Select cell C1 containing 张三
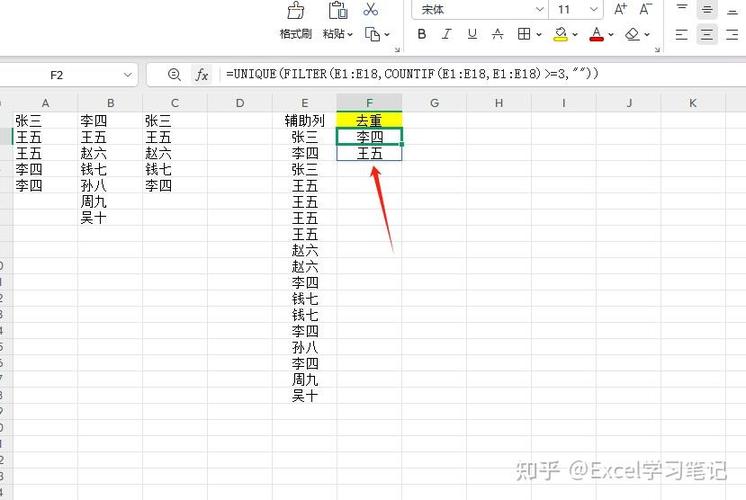The image size is (746, 500). click(175, 120)
